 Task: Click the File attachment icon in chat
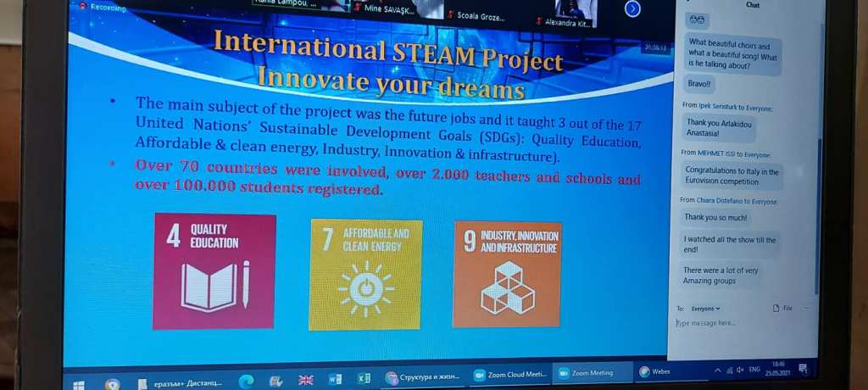(779, 308)
